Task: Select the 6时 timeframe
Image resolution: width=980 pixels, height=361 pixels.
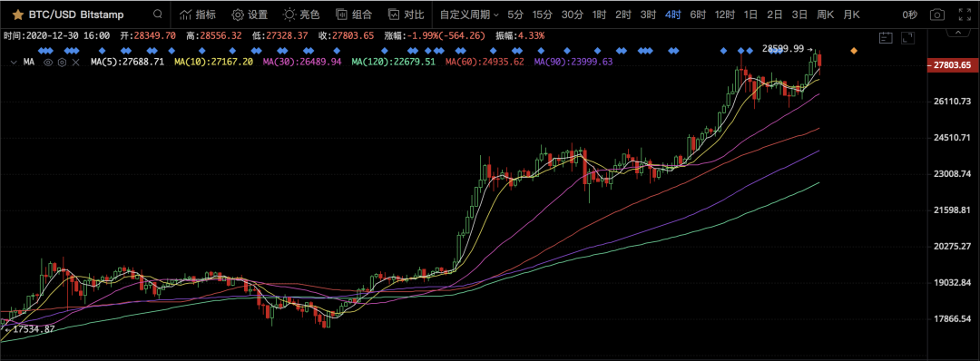Action: 698,15
